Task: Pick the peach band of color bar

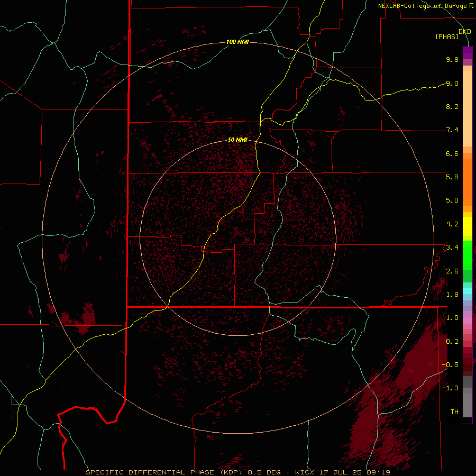Action: pyautogui.click(x=467, y=108)
